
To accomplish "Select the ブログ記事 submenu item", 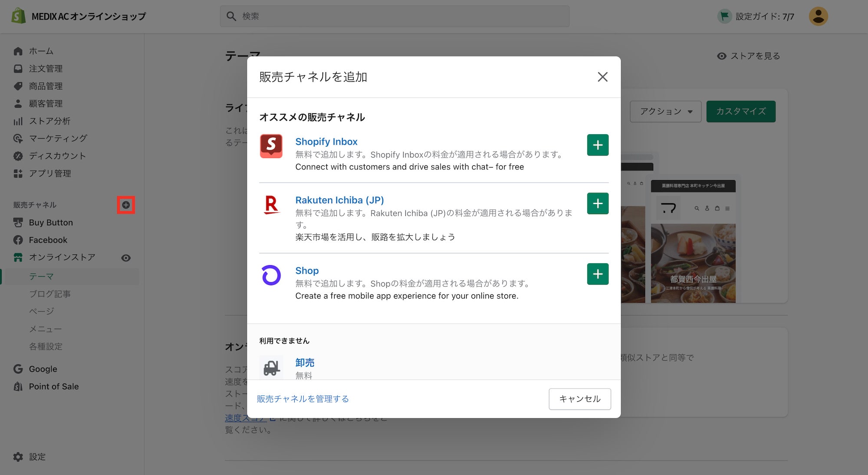I will coord(49,294).
